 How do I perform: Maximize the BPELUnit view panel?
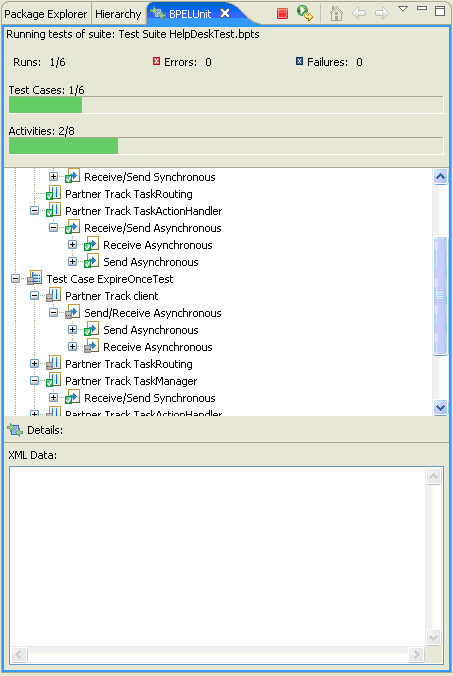tap(440, 11)
